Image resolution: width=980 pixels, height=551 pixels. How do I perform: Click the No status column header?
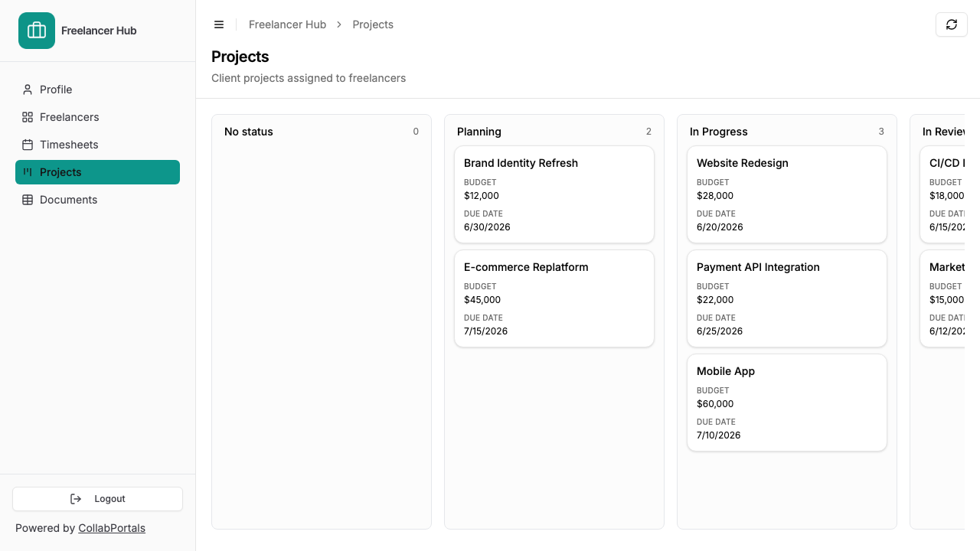pyautogui.click(x=249, y=132)
